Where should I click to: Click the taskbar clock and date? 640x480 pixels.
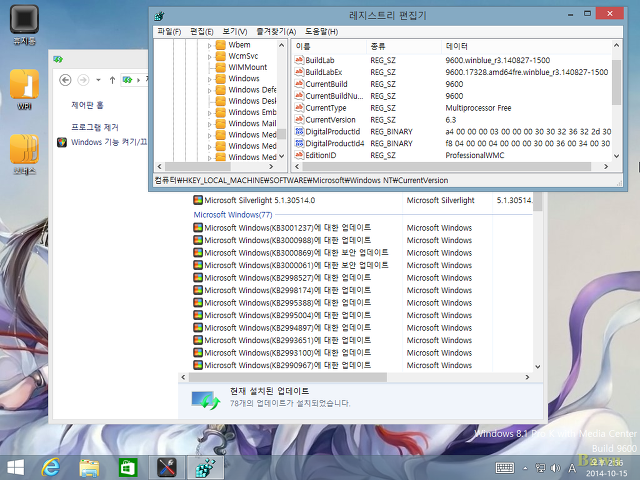[x=607, y=468]
